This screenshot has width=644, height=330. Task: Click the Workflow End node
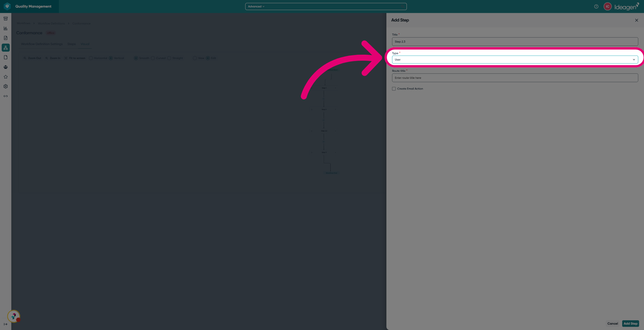pyautogui.click(x=331, y=173)
